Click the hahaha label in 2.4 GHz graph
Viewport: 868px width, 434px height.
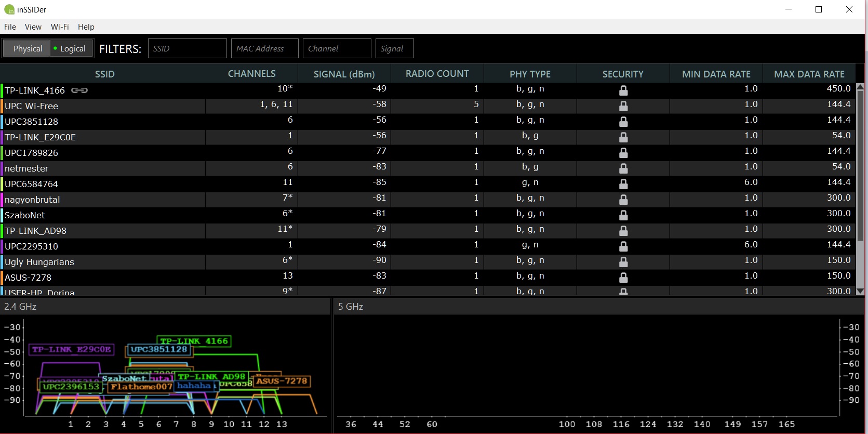click(x=194, y=386)
